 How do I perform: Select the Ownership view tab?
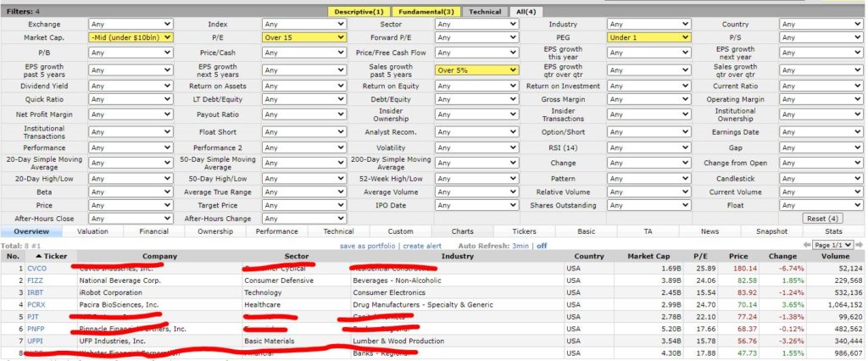tap(215, 231)
